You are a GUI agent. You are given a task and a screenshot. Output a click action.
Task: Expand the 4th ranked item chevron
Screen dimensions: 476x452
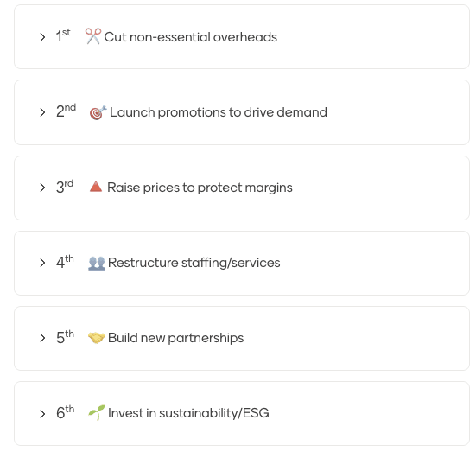tap(42, 263)
